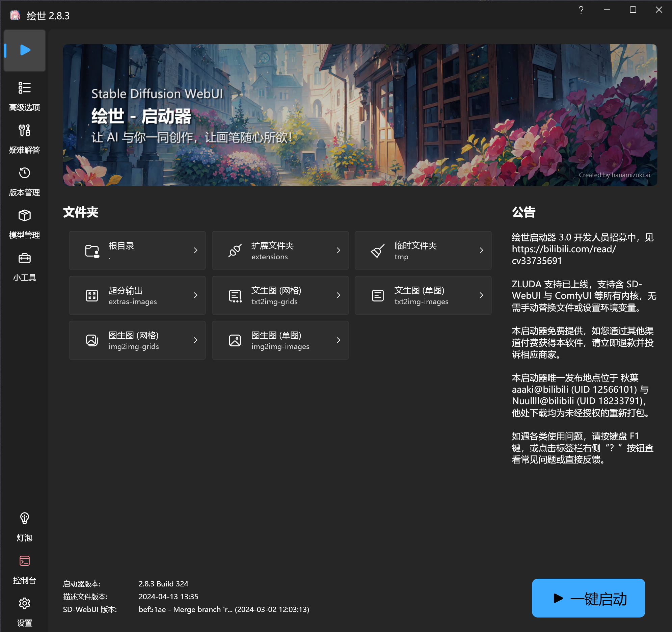The image size is (672, 632).
Task: Click the 文生图 (单图) text icon
Action: 378,295
